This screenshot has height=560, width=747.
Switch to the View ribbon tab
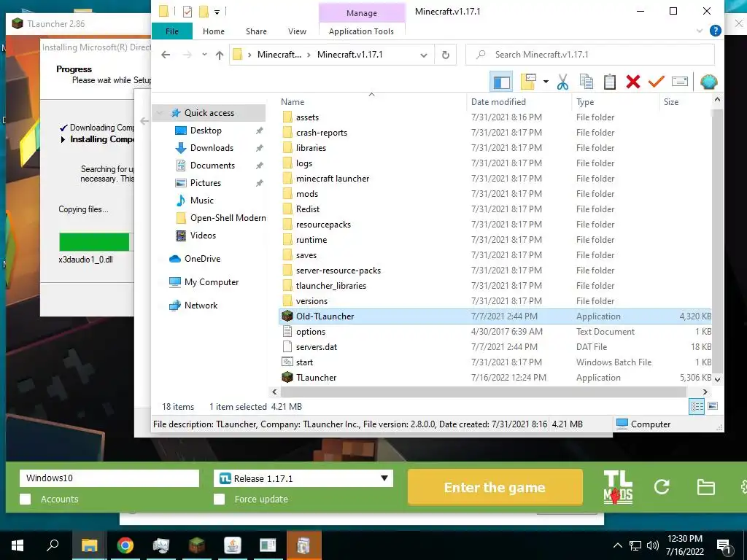pos(298,31)
